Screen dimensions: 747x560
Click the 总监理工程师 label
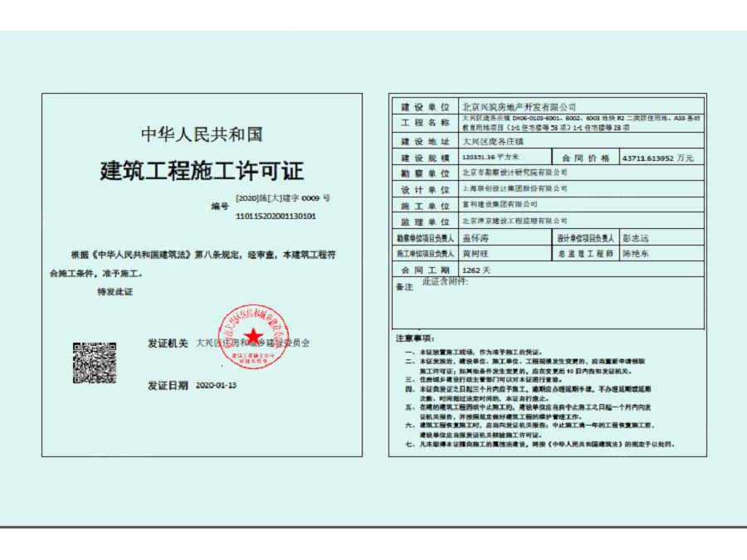pyautogui.click(x=585, y=254)
